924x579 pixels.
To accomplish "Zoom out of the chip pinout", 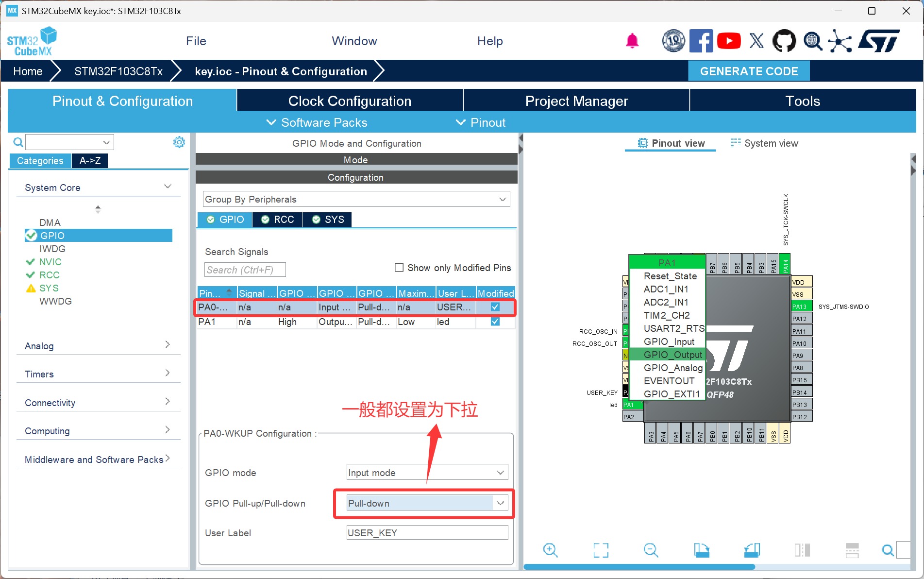I will pos(651,550).
